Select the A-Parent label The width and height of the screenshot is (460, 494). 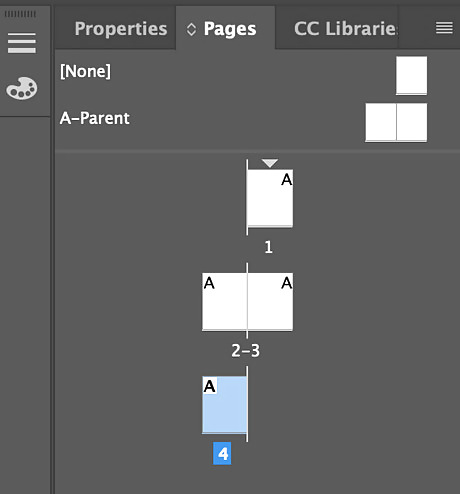95,118
